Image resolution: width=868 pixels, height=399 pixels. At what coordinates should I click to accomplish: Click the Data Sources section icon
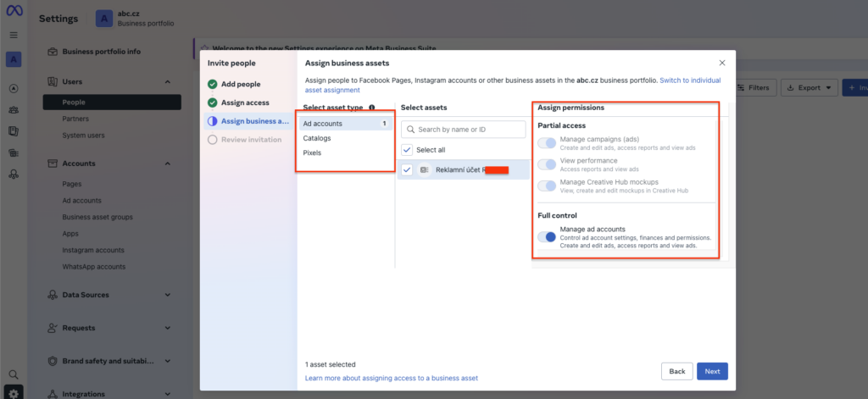click(53, 295)
